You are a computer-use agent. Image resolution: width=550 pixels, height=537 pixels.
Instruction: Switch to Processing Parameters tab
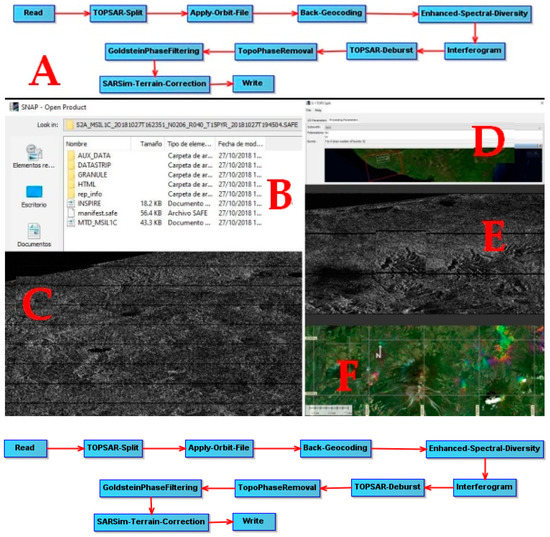[343, 120]
